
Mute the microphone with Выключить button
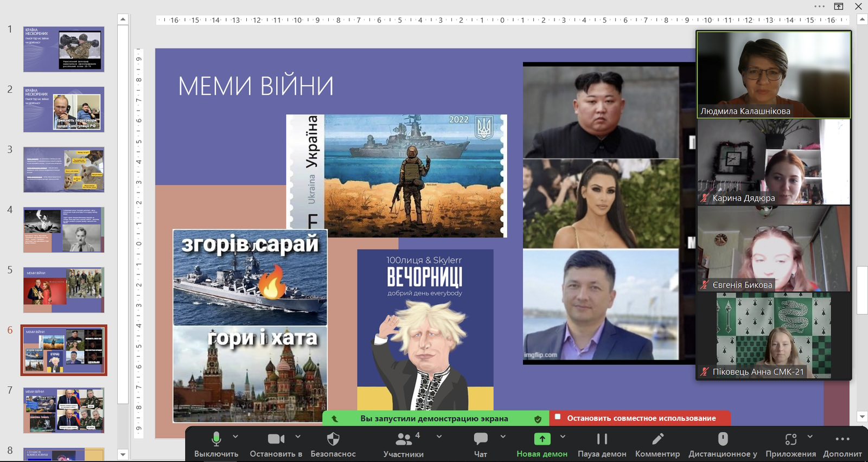[216, 445]
